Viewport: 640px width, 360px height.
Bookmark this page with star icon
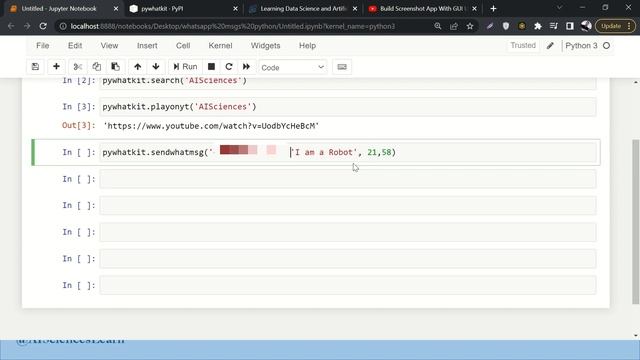(x=470, y=26)
